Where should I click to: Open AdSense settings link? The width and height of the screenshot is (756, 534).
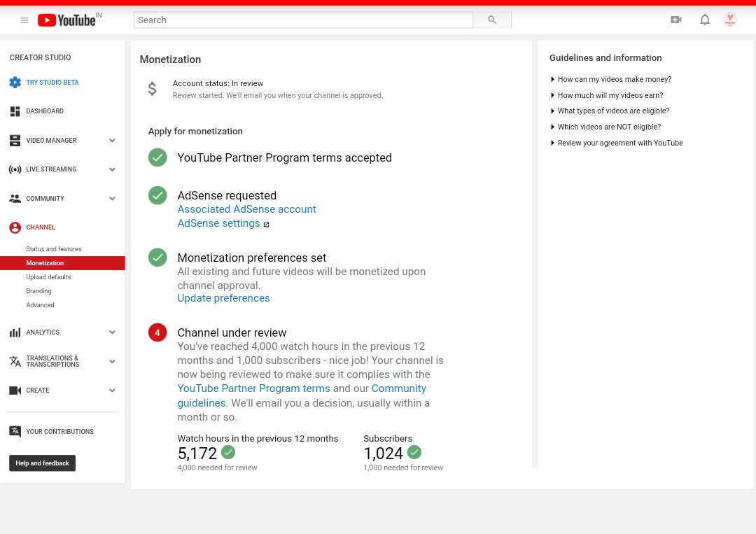218,223
